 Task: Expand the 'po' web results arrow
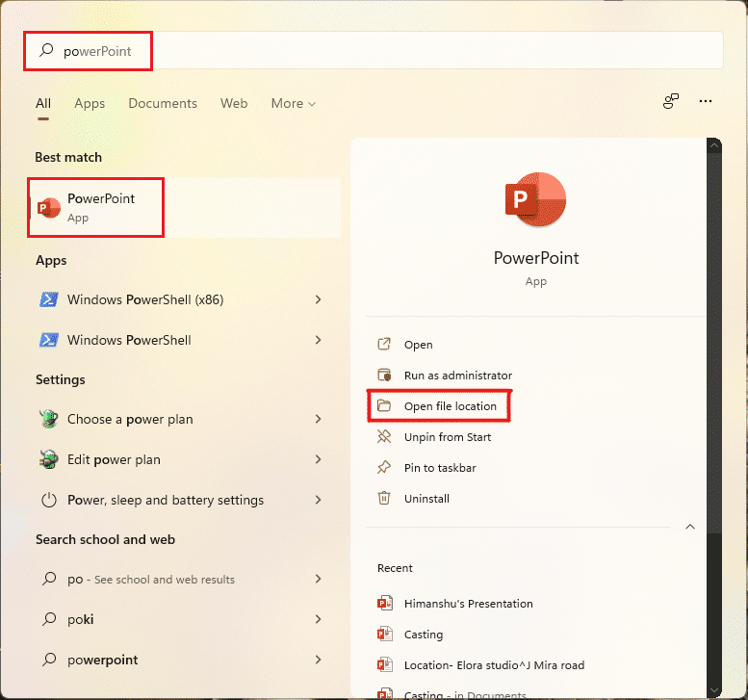[319, 579]
